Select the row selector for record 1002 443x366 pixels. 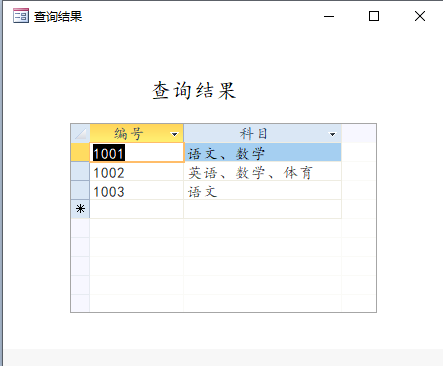(x=80, y=172)
